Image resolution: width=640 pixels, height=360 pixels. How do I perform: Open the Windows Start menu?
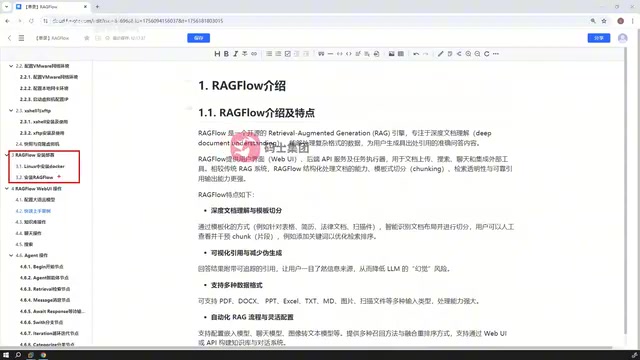click(x=6, y=355)
